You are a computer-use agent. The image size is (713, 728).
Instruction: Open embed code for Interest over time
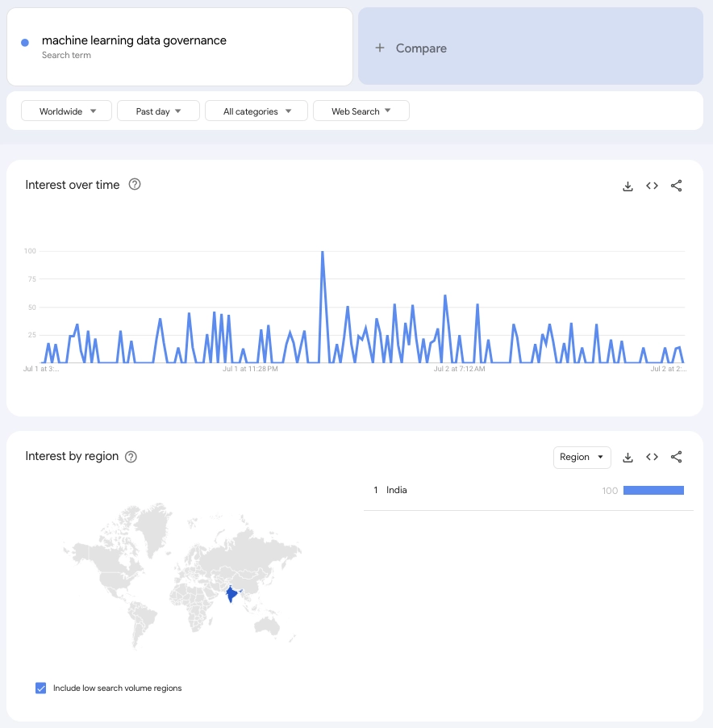(x=652, y=186)
